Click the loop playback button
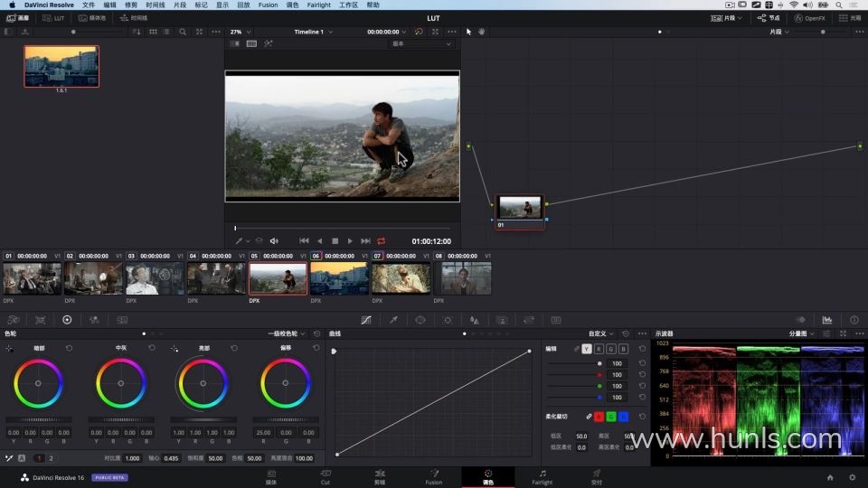Viewport: 868px width, 488px height. coord(381,241)
